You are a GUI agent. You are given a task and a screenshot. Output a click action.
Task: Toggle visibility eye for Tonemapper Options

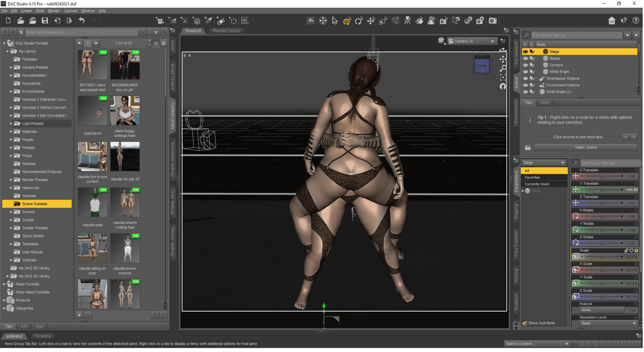coord(525,79)
